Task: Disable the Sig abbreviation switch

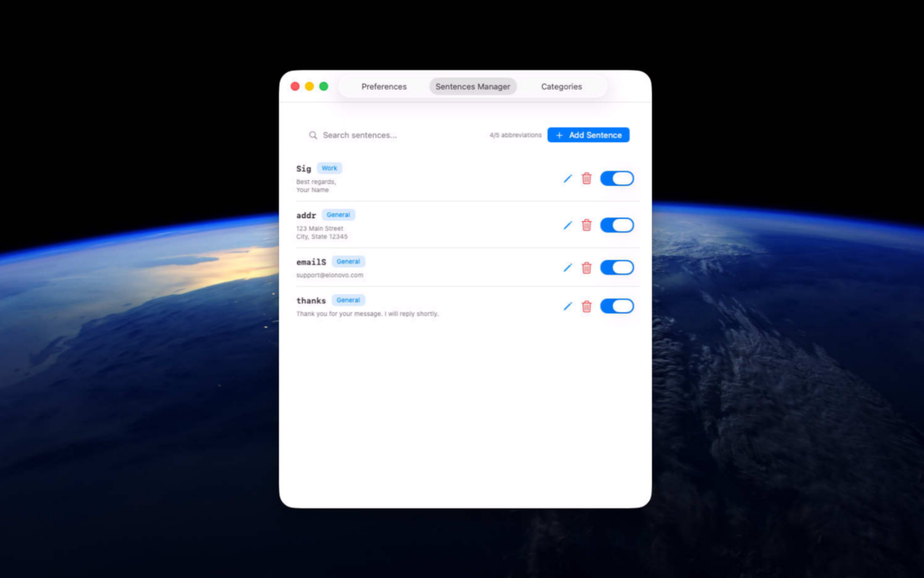Action: [x=616, y=178]
